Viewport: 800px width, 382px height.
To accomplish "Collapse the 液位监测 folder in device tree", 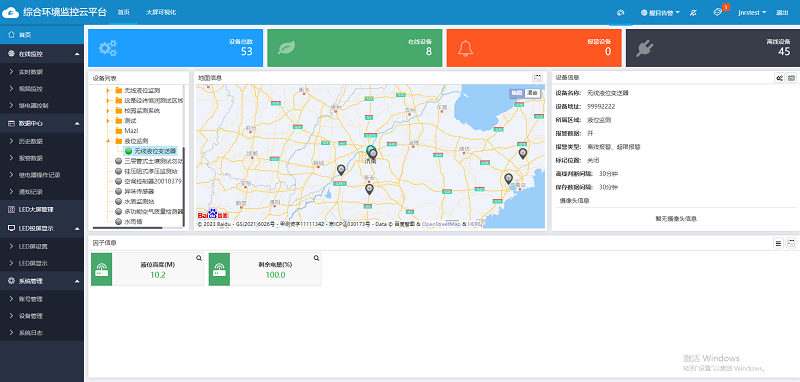I will tap(108, 141).
